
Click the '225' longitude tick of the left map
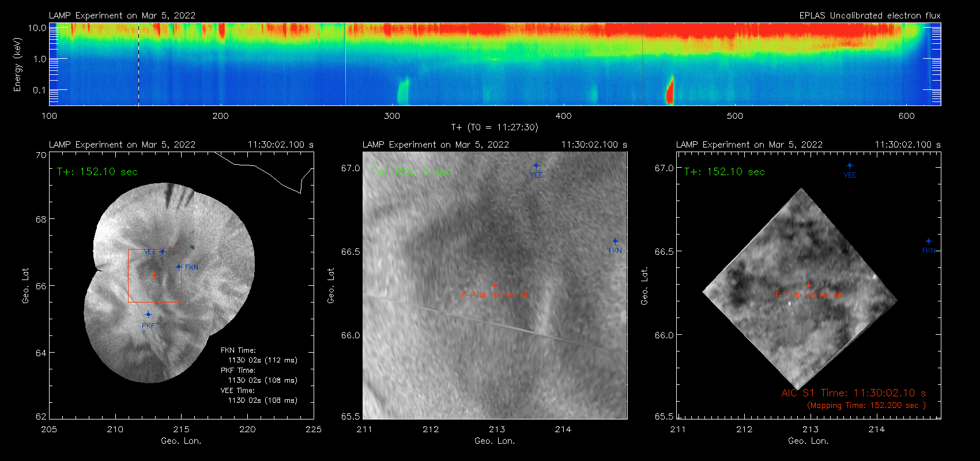pos(314,429)
